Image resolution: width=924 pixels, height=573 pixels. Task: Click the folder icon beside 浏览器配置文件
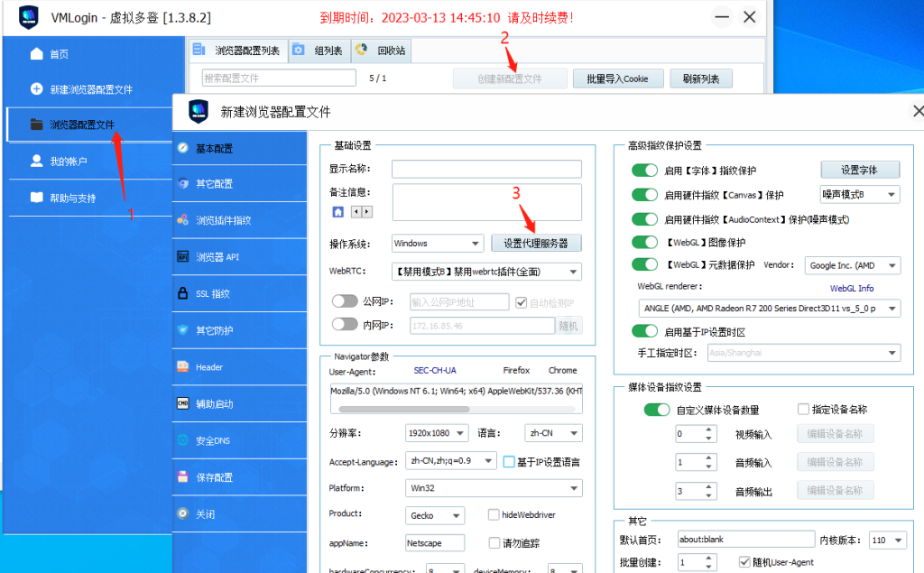(36, 125)
